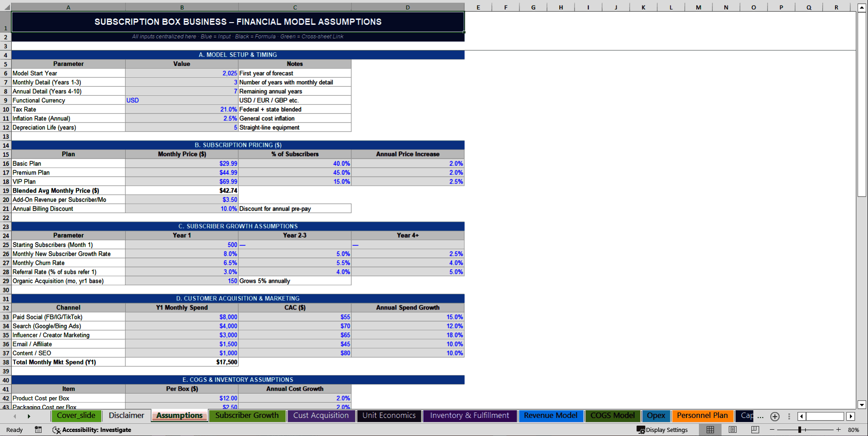Switch to the Revenue Model tab

551,416
